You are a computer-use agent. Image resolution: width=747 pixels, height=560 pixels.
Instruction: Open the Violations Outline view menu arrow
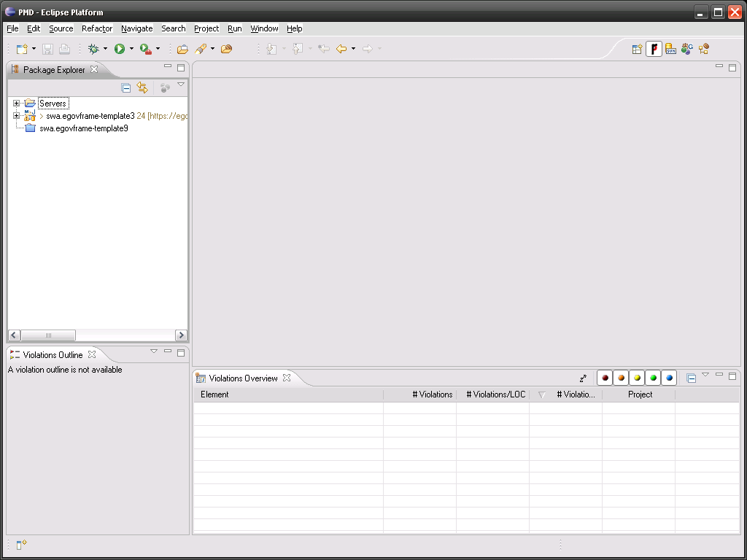click(x=154, y=351)
